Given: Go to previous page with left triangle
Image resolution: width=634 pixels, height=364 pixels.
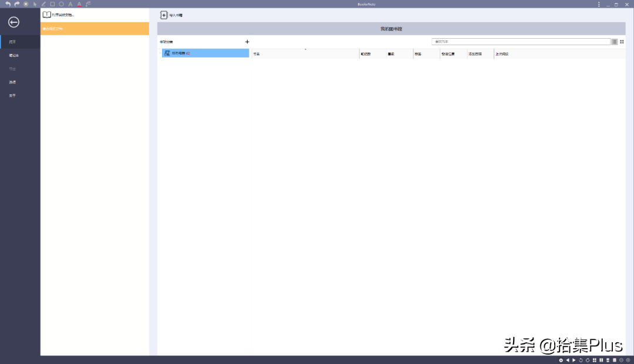Looking at the screenshot, I should (568, 360).
